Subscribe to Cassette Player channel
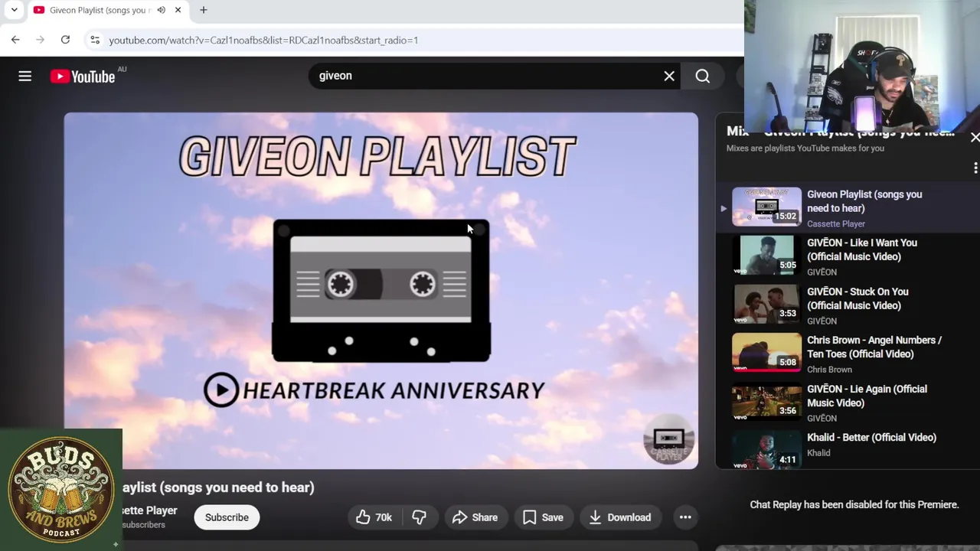Viewport: 980px width, 551px height. pos(227,517)
